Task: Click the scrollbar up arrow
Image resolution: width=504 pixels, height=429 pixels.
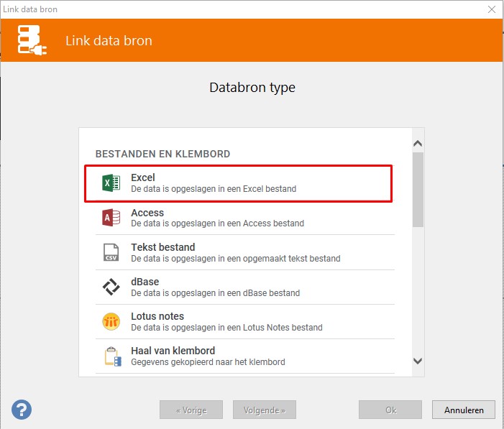Action: 418,142
